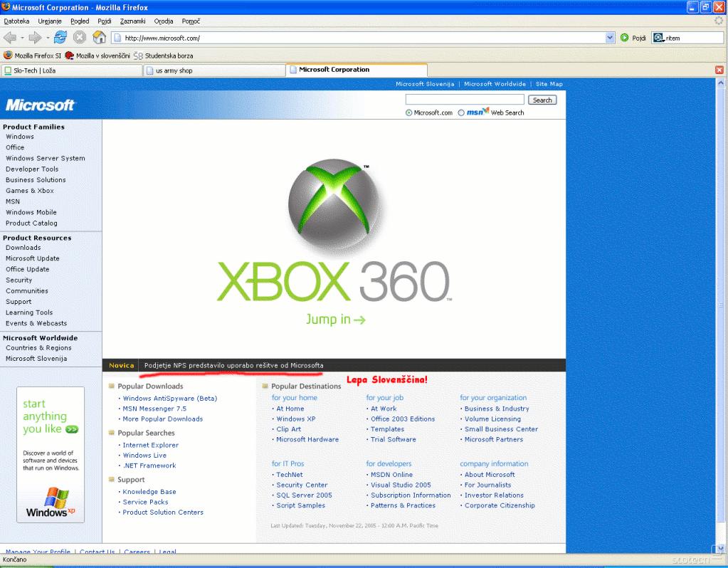Reload the page with the refresh icon

pos(60,37)
